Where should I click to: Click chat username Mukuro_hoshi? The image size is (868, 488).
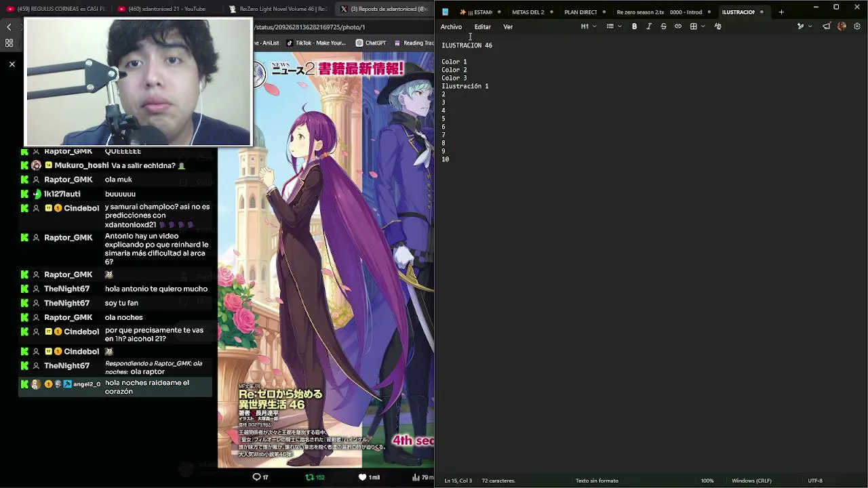81,165
